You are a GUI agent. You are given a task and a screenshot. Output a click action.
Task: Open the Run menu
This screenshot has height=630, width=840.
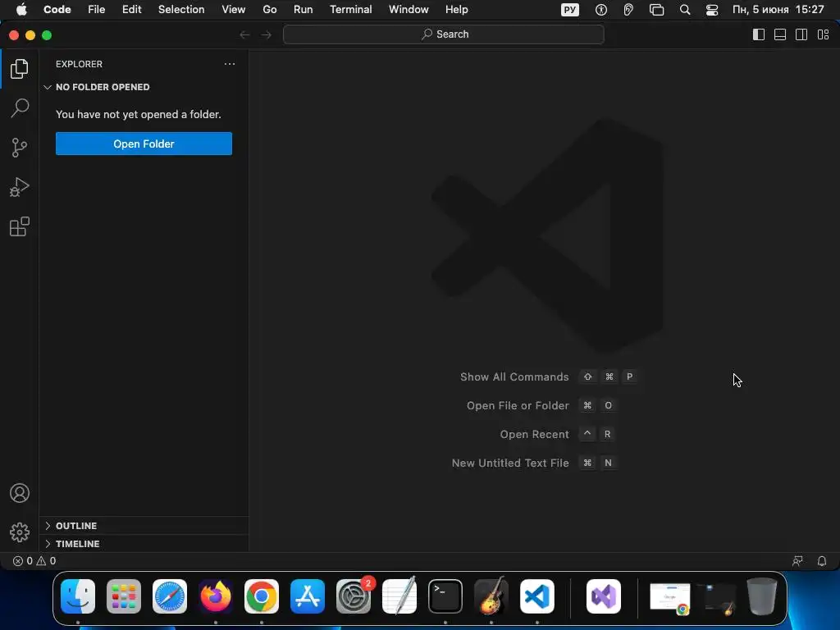303,10
